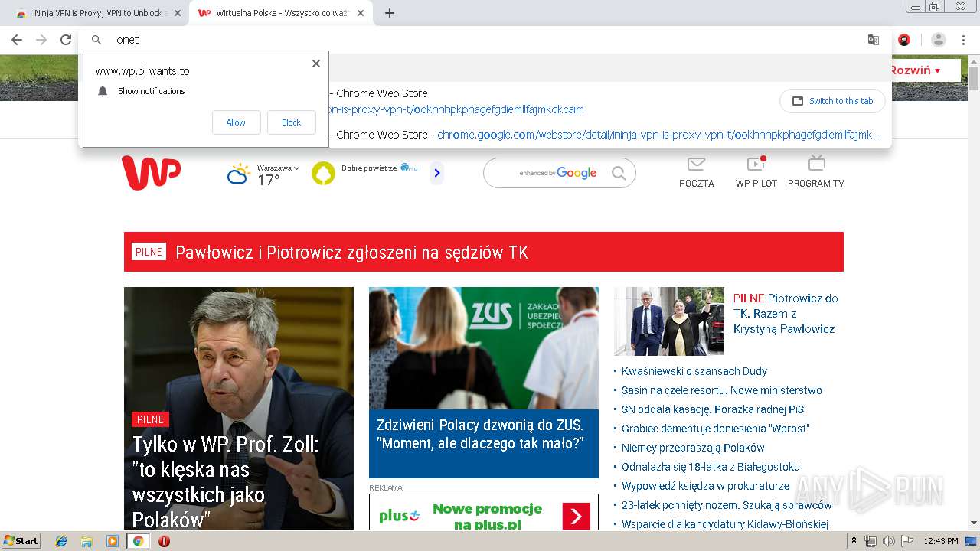Open the Prof. Zoll article image
The width and height of the screenshot is (980, 551).
tap(239, 409)
